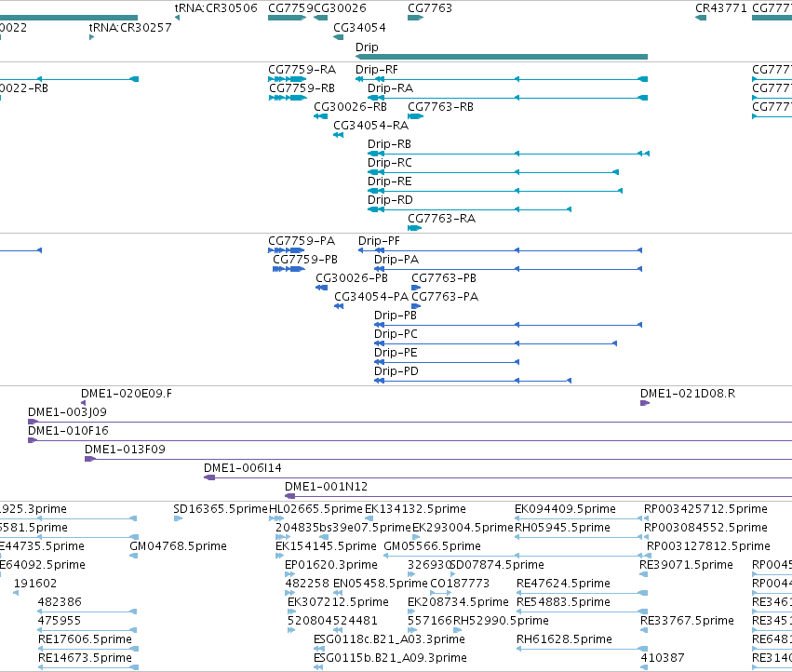Click EST GM05566.5prime

433,546
